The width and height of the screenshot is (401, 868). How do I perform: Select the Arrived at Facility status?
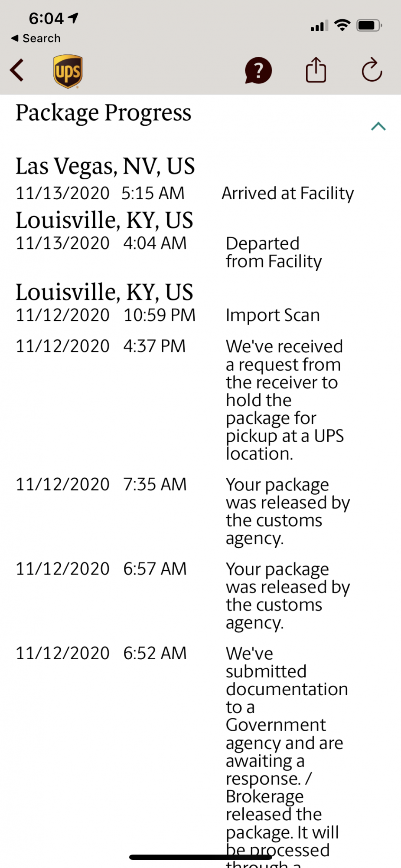tap(287, 194)
